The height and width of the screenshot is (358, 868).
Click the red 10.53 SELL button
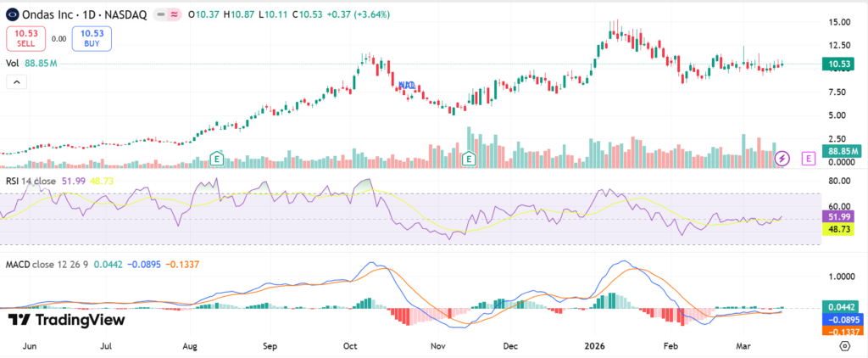coord(25,39)
